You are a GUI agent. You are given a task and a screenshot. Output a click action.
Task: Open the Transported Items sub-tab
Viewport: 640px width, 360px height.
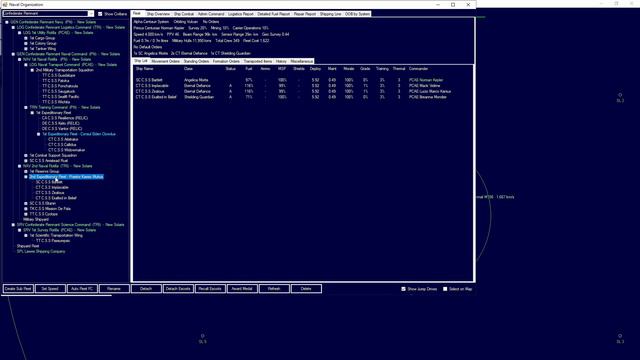tap(258, 61)
